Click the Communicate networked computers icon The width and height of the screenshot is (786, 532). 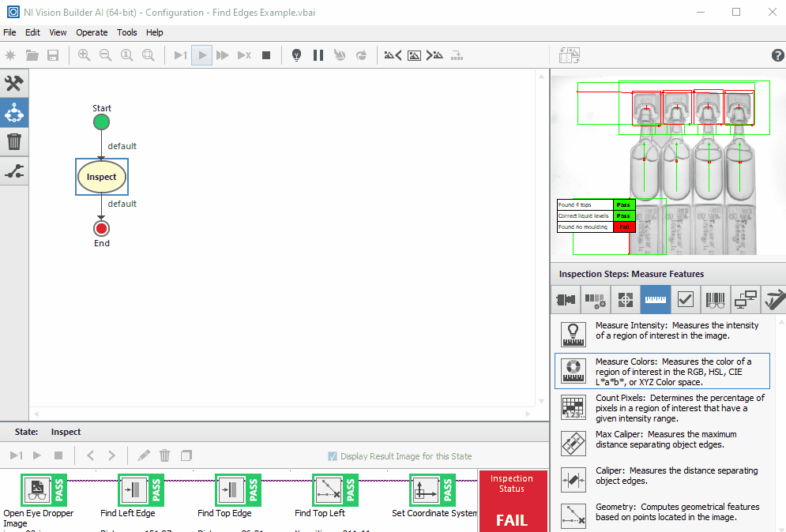tap(746, 300)
